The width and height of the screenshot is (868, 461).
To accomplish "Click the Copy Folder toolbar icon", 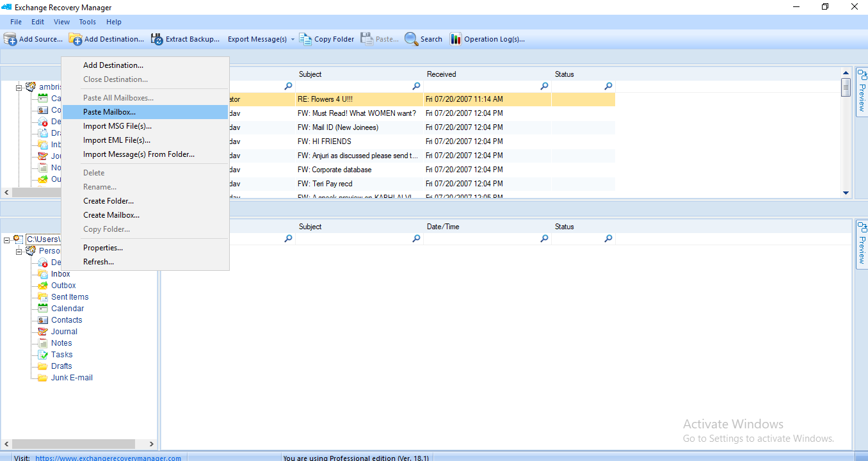I will 305,39.
